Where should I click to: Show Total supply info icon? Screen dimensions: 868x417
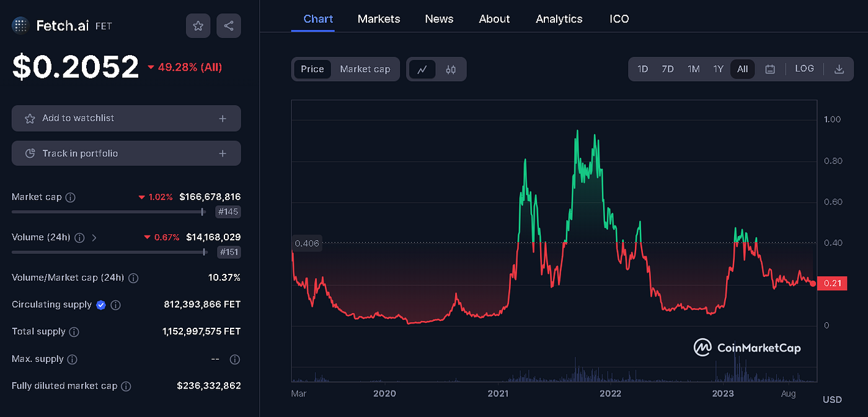coord(74,332)
